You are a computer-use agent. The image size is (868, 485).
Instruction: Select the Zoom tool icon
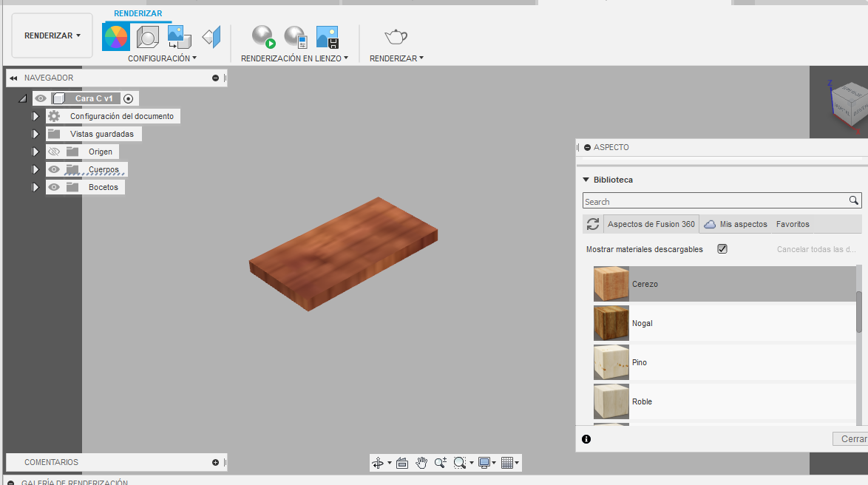(441, 463)
